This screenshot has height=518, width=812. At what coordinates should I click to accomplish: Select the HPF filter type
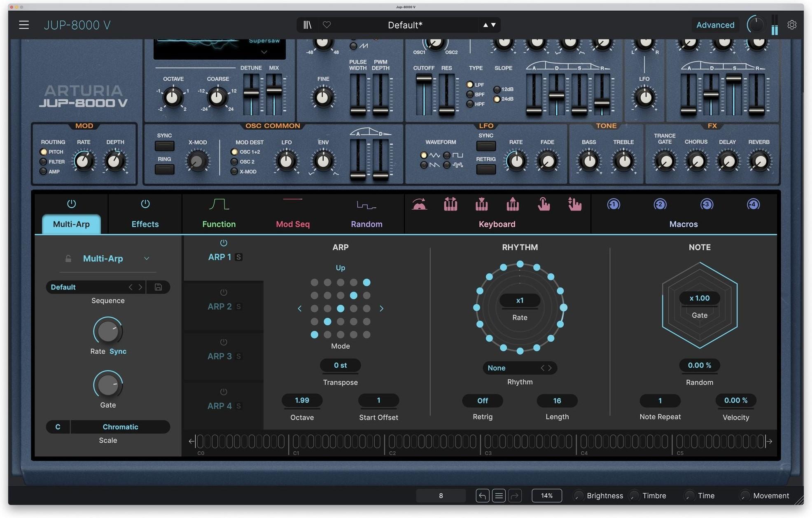point(470,104)
